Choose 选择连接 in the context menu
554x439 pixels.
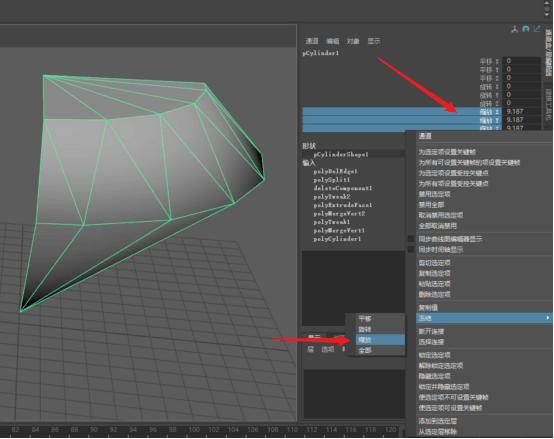[431, 342]
